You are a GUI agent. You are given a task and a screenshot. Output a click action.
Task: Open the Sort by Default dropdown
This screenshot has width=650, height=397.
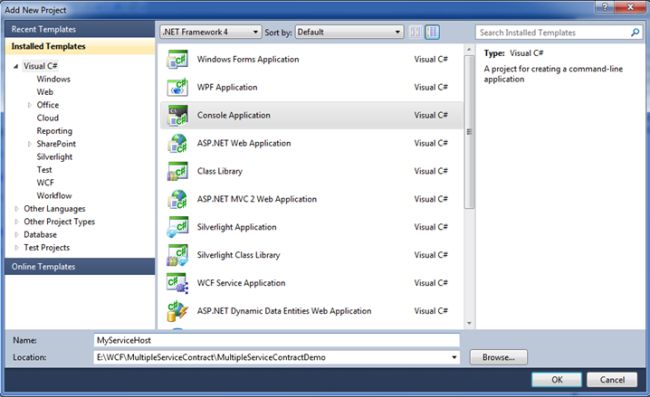point(349,32)
